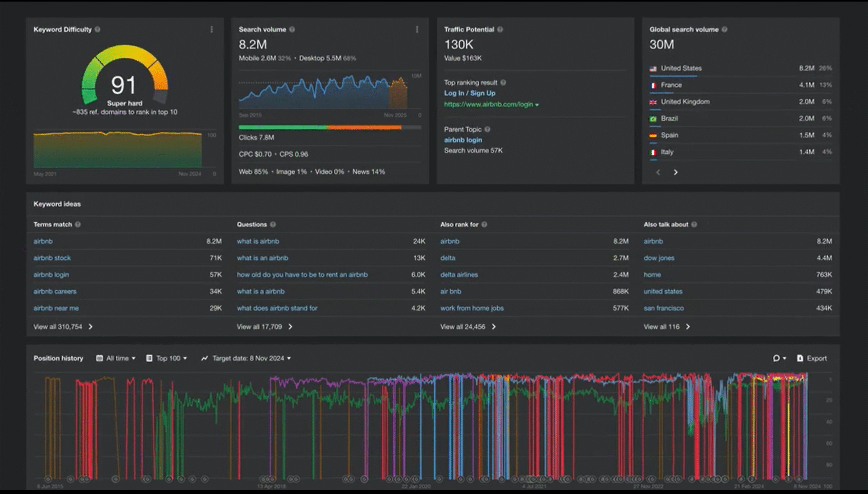The image size is (868, 494).
Task: Open the Log In / Sign Up result link
Action: click(x=470, y=93)
